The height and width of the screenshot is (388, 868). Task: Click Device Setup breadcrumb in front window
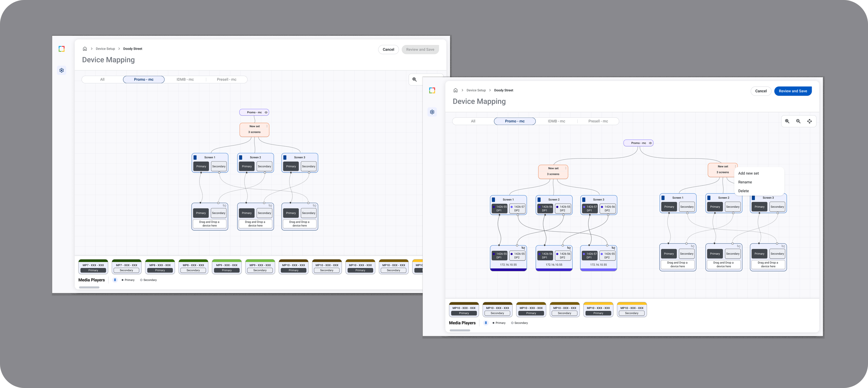(x=476, y=90)
